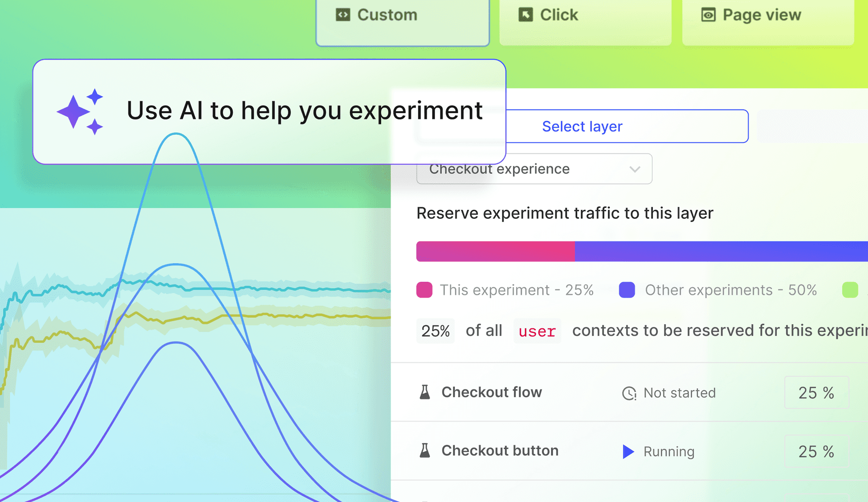Click the 25% reserved traffic value field

tap(435, 331)
